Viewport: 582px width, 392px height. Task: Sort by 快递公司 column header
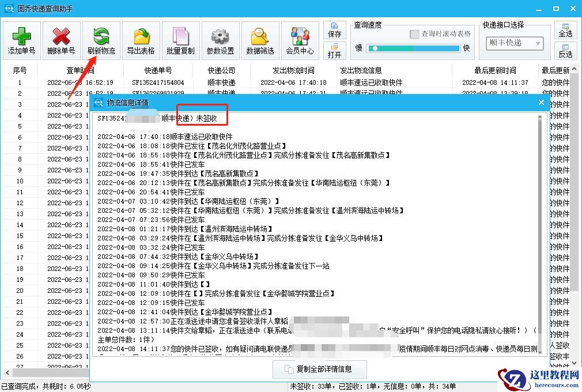pos(222,70)
